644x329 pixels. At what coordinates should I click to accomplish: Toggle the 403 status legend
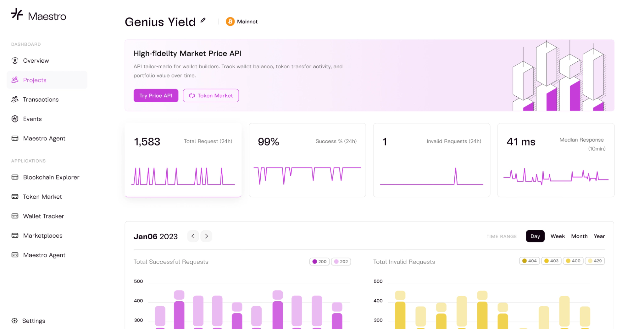[x=551, y=261]
